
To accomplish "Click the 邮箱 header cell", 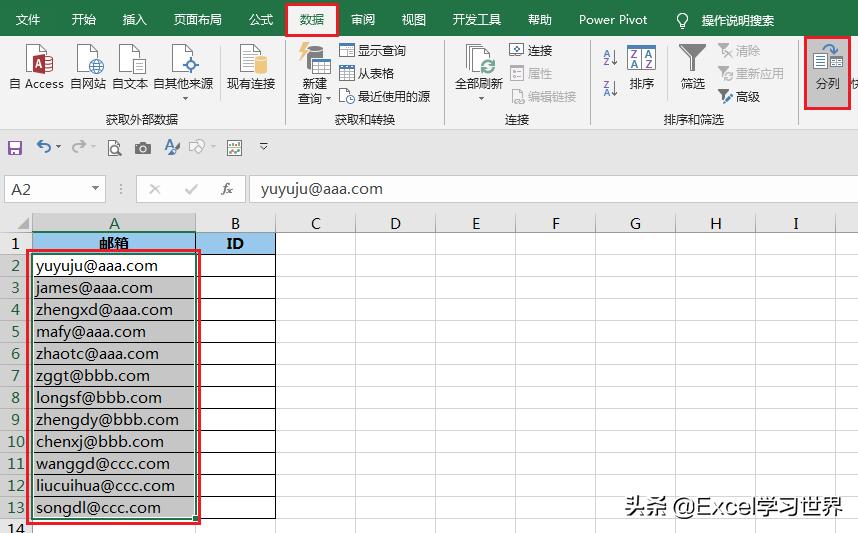I will pyautogui.click(x=114, y=244).
